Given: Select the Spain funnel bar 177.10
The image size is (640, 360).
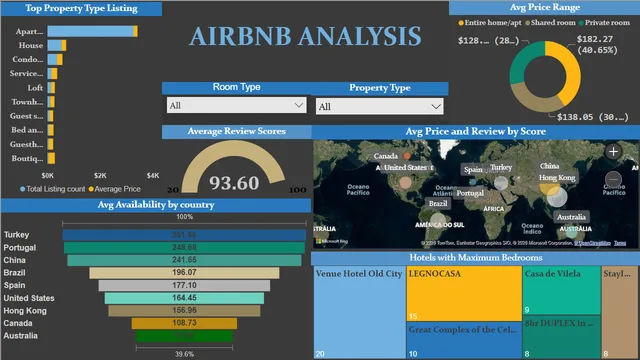Looking at the screenshot, I should click(184, 285).
